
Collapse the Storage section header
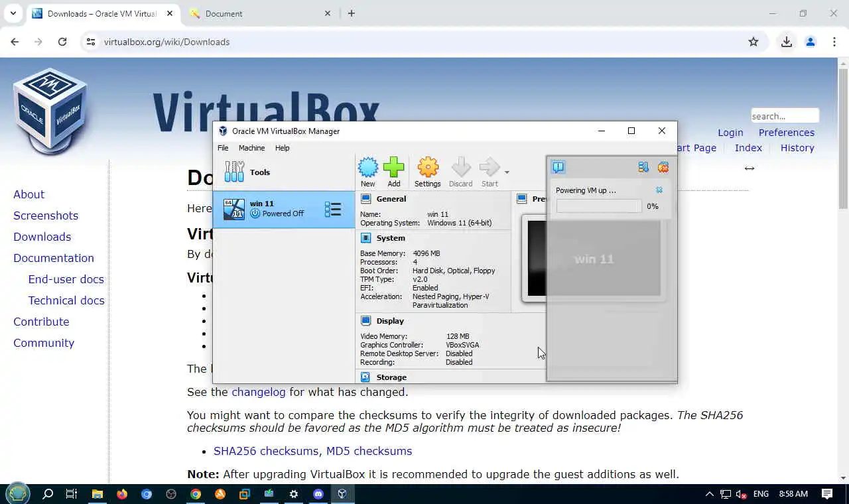[391, 377]
